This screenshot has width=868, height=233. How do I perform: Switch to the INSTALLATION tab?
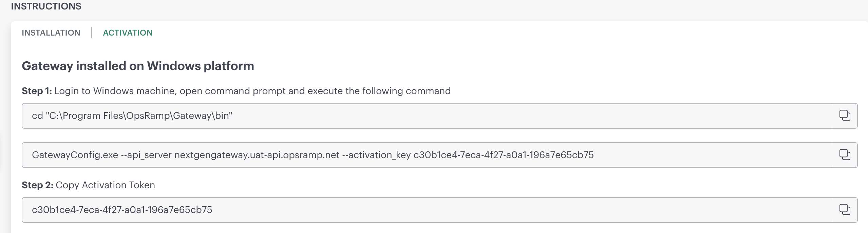tap(51, 33)
